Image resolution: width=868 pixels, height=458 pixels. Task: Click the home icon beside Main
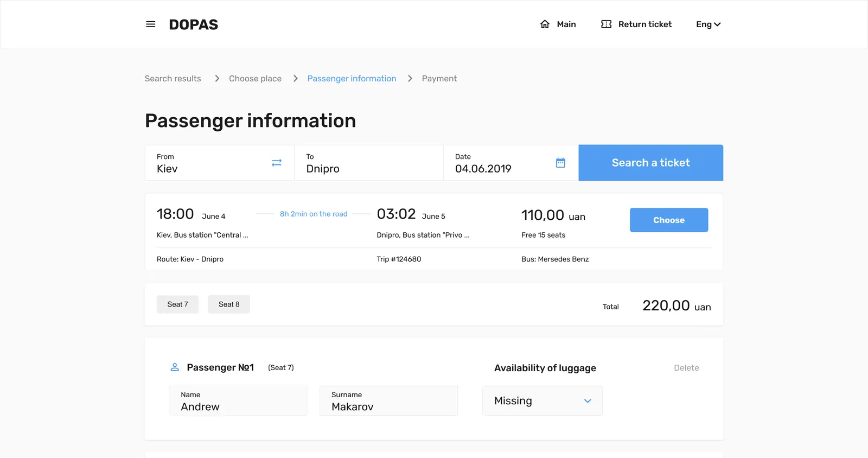(545, 24)
